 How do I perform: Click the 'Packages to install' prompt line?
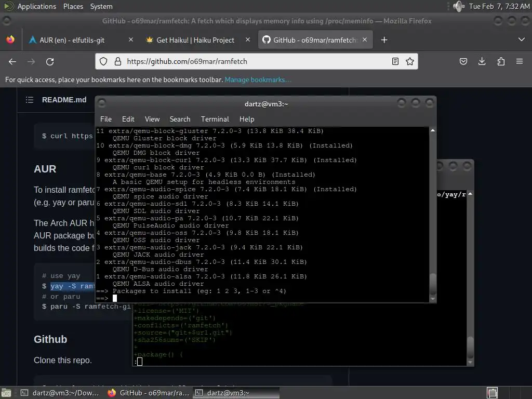coord(191,291)
